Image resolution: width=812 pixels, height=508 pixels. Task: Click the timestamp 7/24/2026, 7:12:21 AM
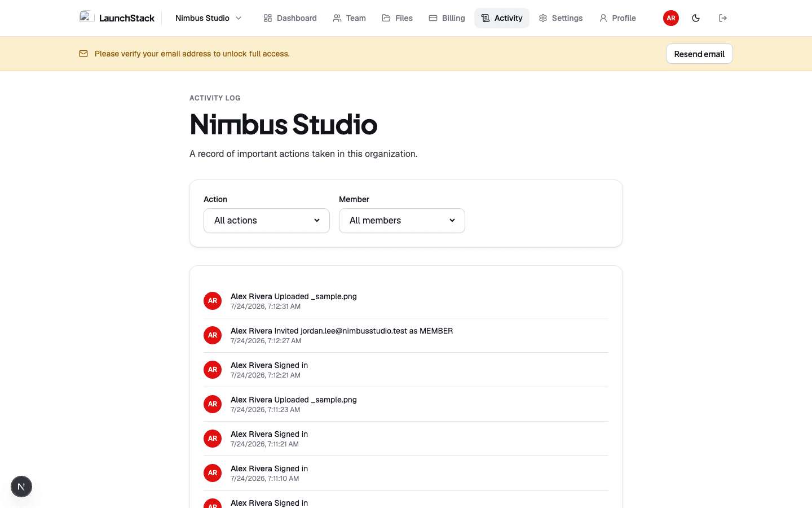pyautogui.click(x=266, y=375)
